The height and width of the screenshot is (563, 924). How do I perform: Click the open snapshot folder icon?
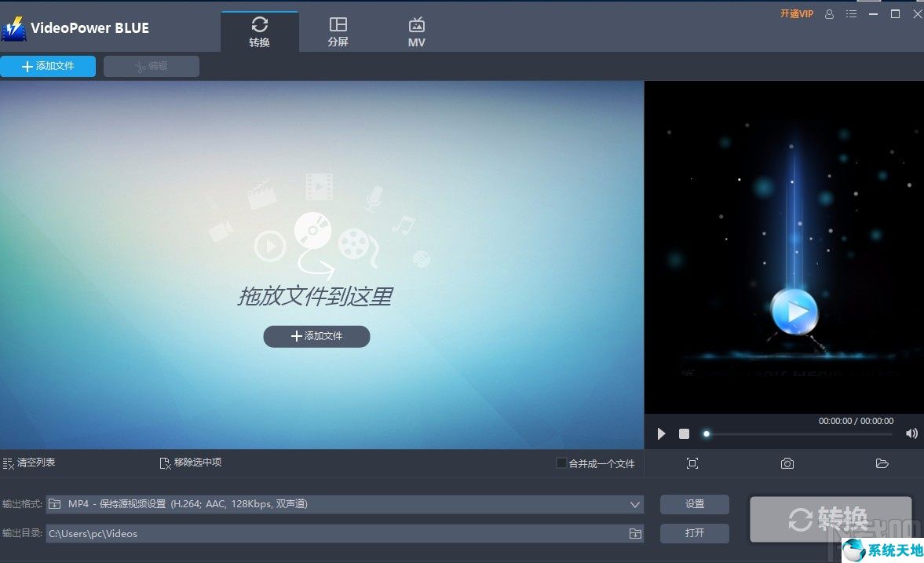pyautogui.click(x=882, y=463)
